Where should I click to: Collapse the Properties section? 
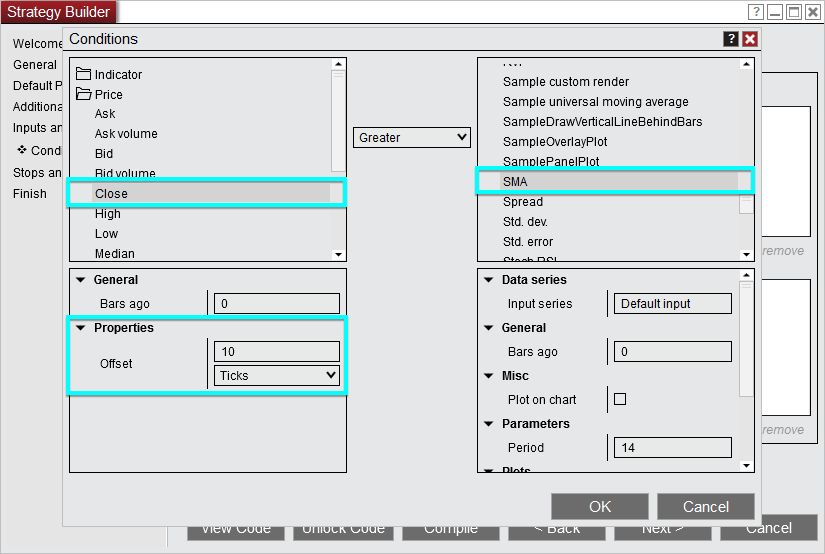coord(81,328)
